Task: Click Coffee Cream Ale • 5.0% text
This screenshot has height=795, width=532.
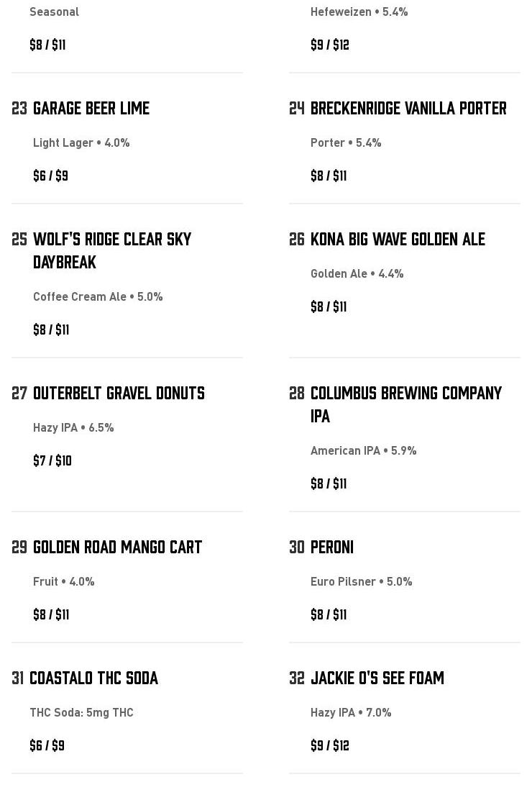Action: click(x=98, y=296)
